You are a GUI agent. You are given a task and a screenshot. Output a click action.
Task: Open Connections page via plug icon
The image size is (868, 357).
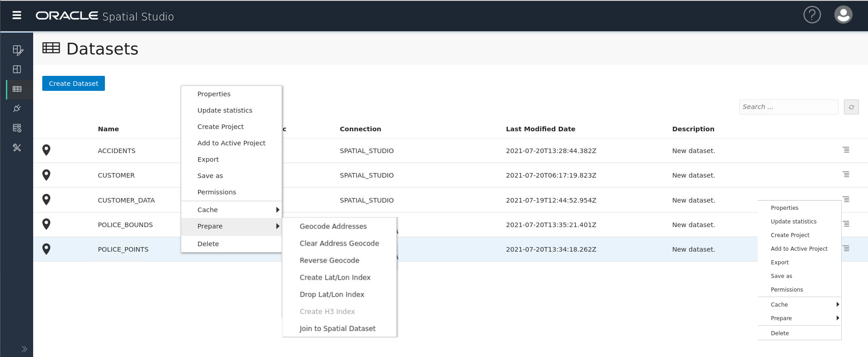(17, 109)
